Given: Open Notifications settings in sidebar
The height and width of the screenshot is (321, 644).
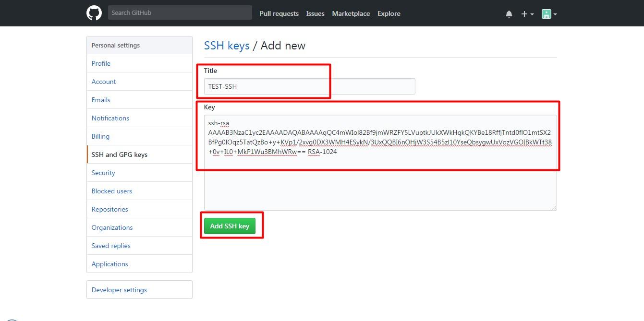Looking at the screenshot, I should (x=139, y=118).
